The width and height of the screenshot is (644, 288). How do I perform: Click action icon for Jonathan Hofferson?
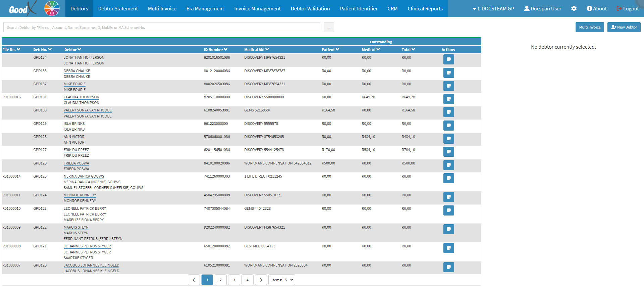[448, 59]
